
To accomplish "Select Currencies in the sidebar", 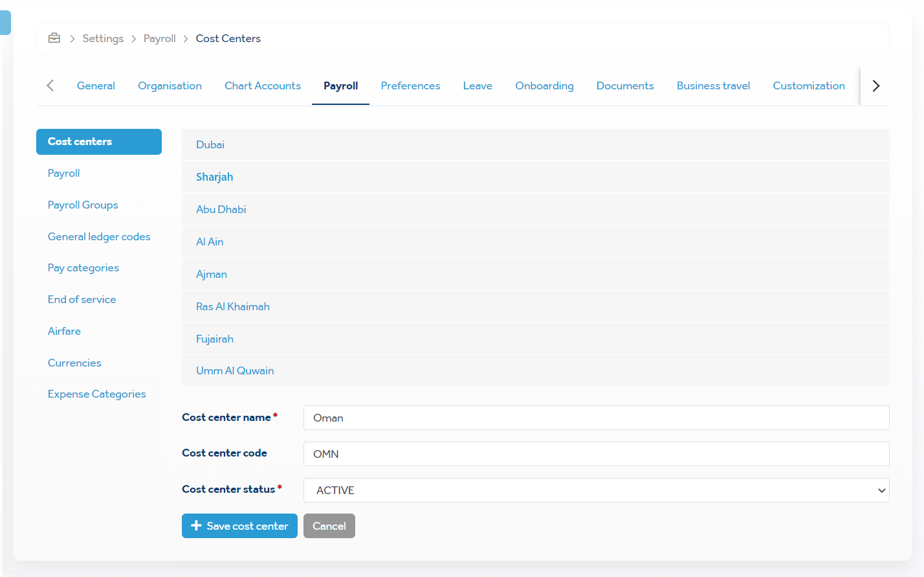I will tap(74, 363).
